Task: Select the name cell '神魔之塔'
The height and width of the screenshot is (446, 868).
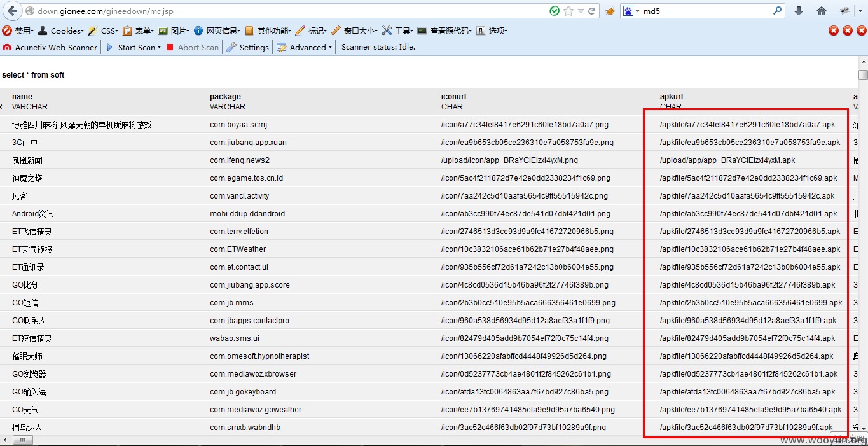Action: (x=27, y=178)
